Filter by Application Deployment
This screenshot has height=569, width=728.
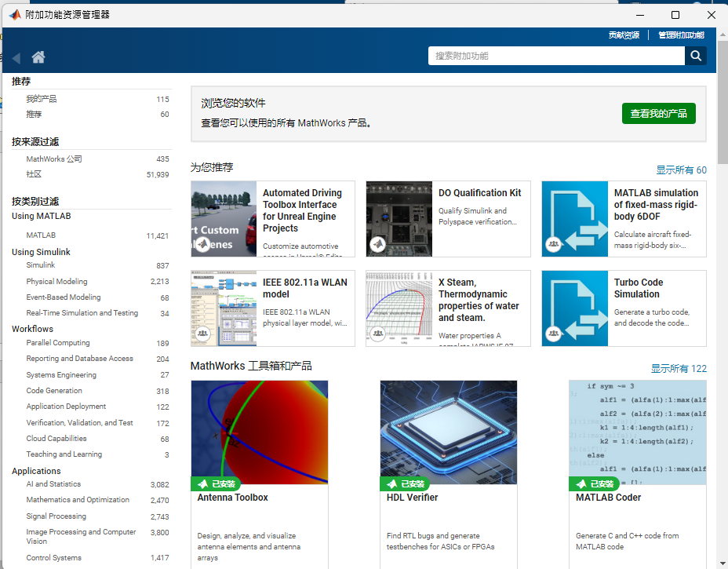66,407
